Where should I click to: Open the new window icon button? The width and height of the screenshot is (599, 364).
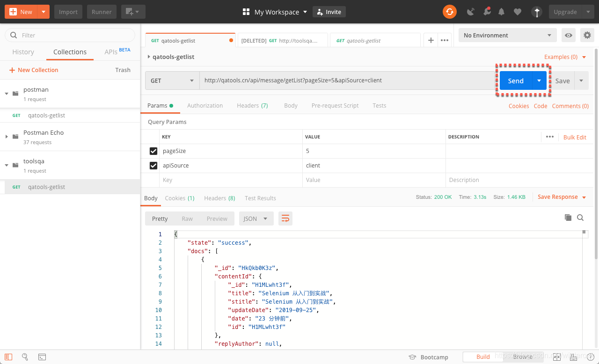coord(133,12)
